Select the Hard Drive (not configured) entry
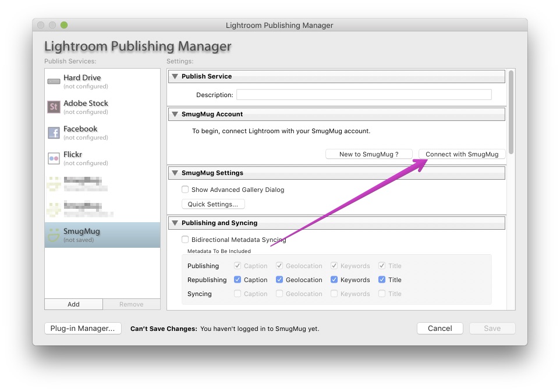The image size is (560, 392). tap(102, 81)
